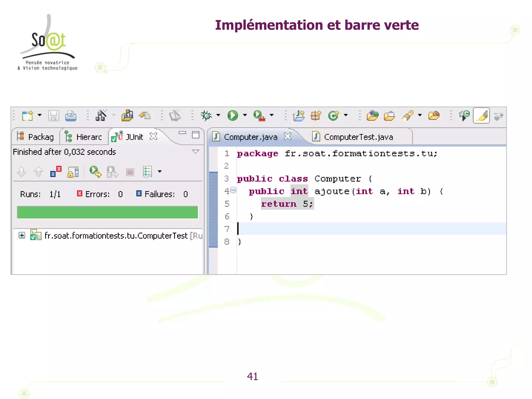Click the build binary icon
Screen dimensions: 532x399
click(x=101, y=115)
